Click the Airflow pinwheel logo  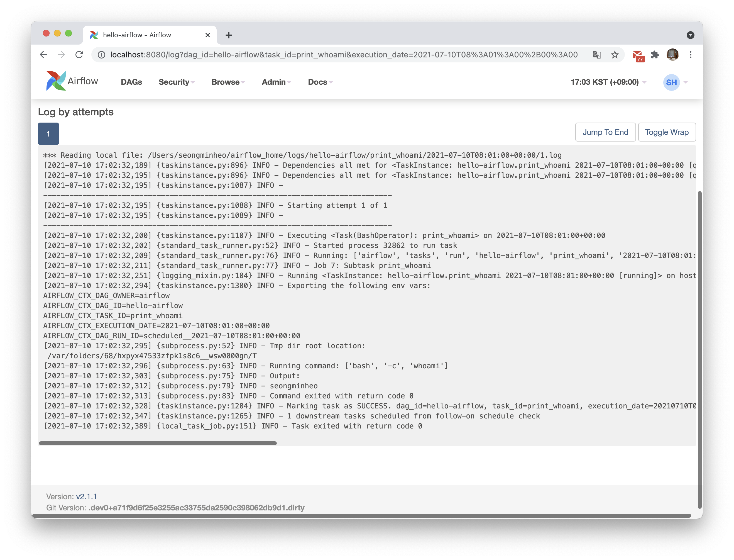tap(56, 81)
